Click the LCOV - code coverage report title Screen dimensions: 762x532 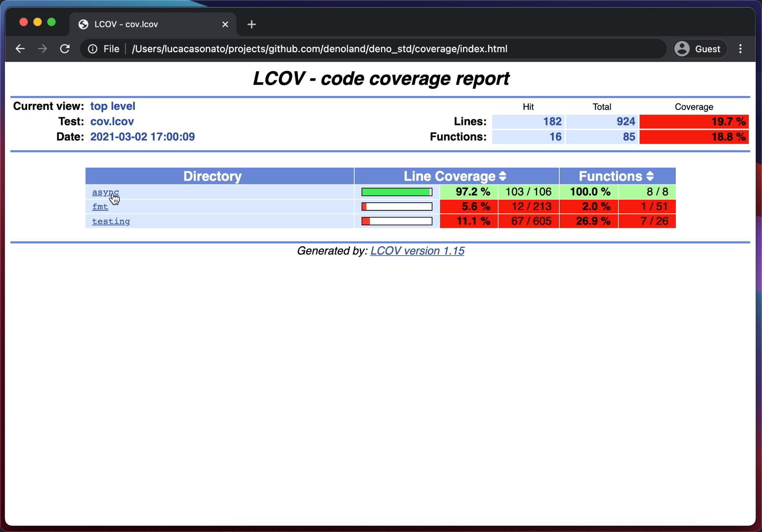tap(381, 79)
